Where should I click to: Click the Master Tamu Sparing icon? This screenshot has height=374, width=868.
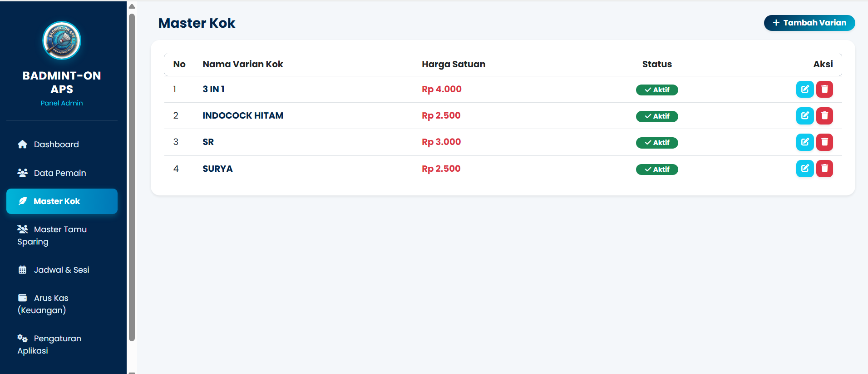coord(22,229)
